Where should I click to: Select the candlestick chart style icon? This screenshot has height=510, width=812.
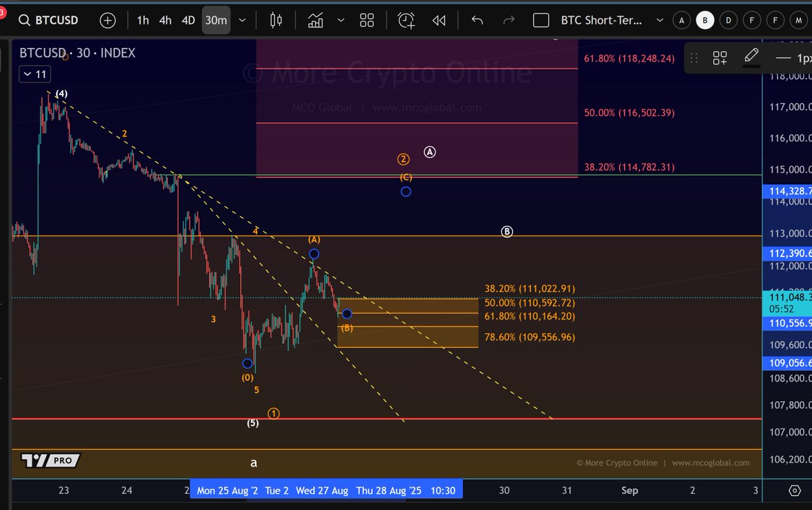(x=276, y=20)
